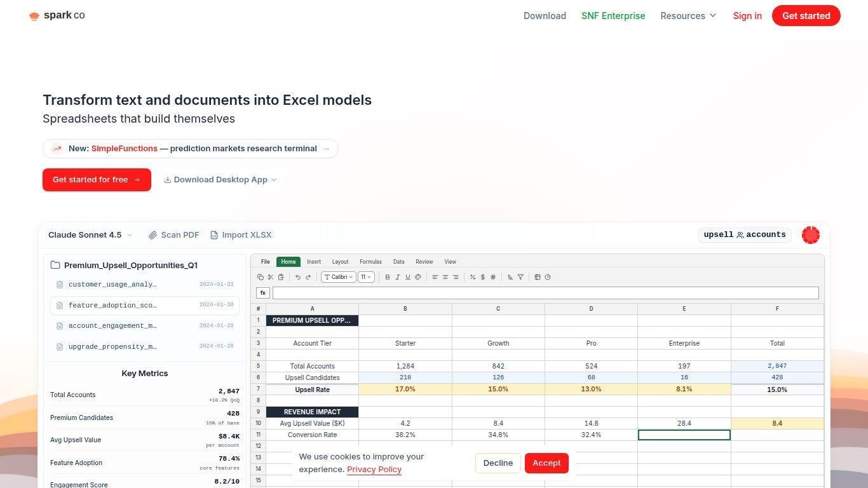This screenshot has width=868, height=488.
Task: Click into the formula bar input
Action: pyautogui.click(x=545, y=293)
